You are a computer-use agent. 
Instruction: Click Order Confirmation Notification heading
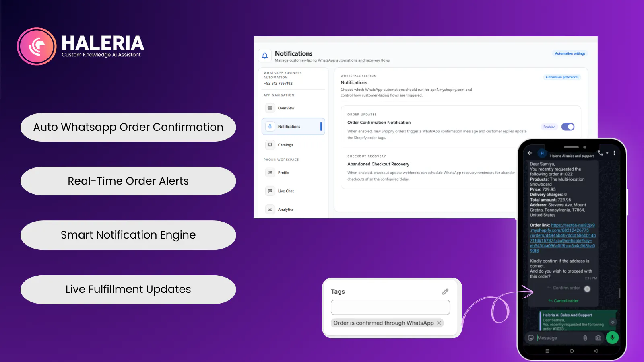click(x=379, y=123)
